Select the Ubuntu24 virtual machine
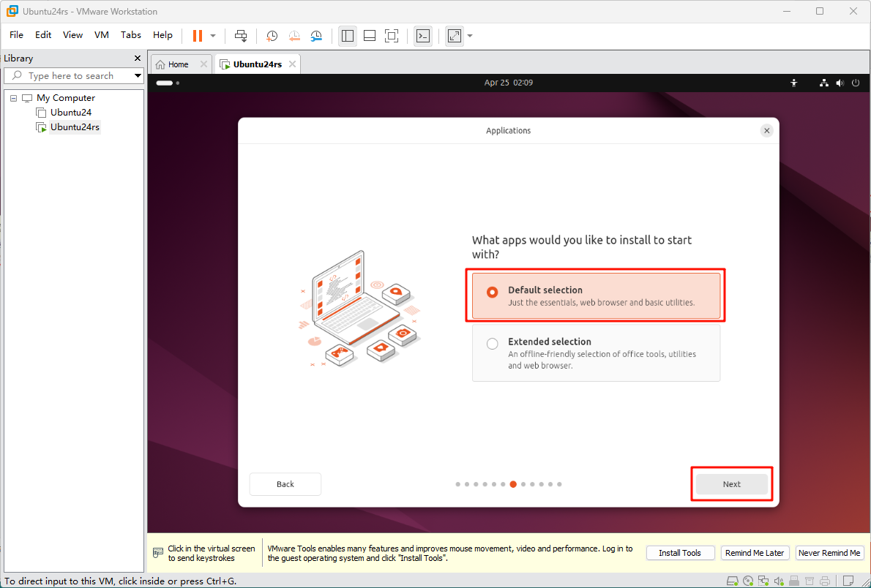The image size is (871, 588). (70, 112)
